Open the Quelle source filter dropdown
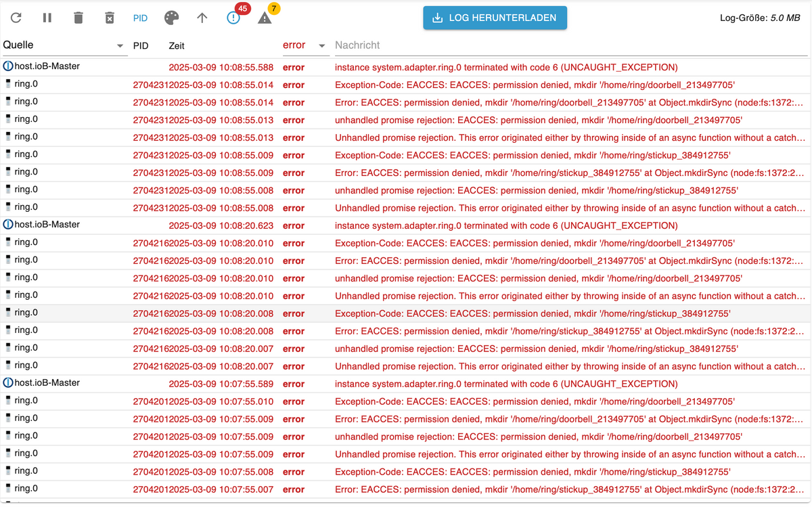812x507 pixels. click(64, 45)
